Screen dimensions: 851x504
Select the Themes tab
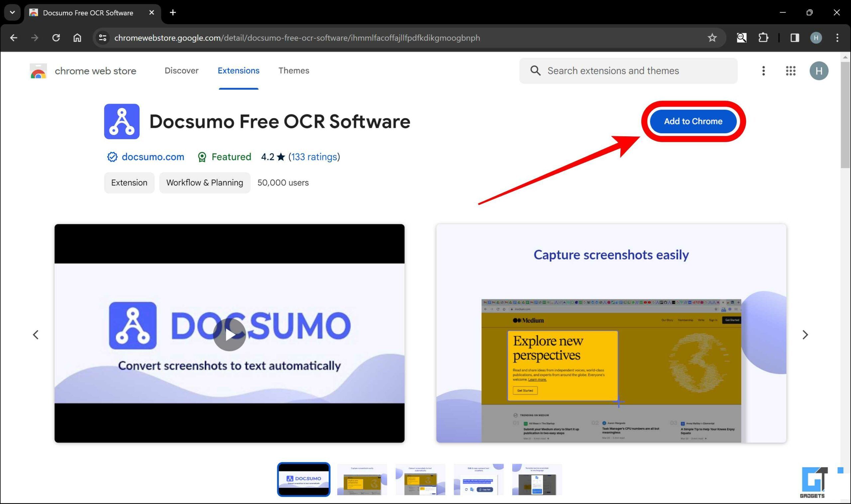294,71
